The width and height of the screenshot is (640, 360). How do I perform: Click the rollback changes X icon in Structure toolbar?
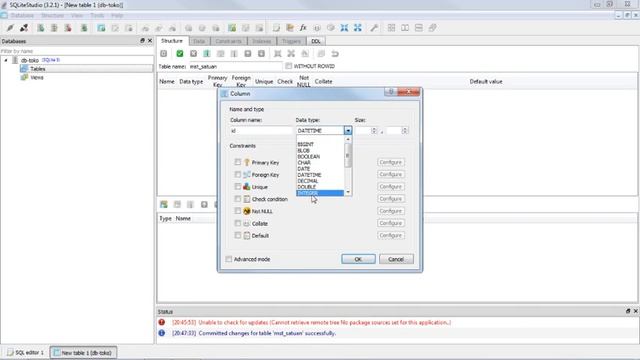[x=193, y=53]
